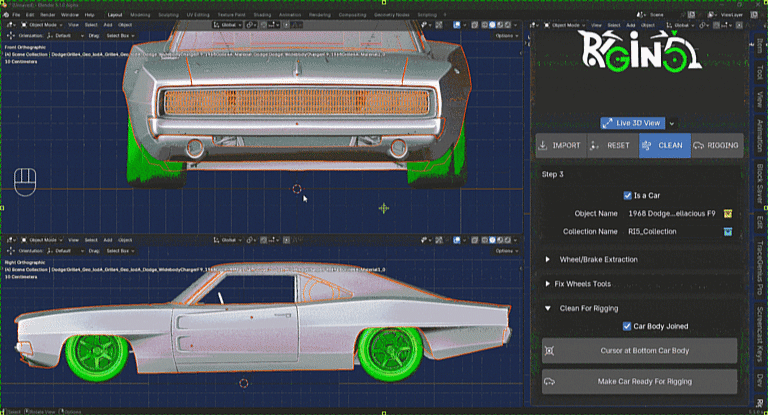Toggle overlays in front viewport header
Screen dimensions: 768x415
tap(457, 24)
